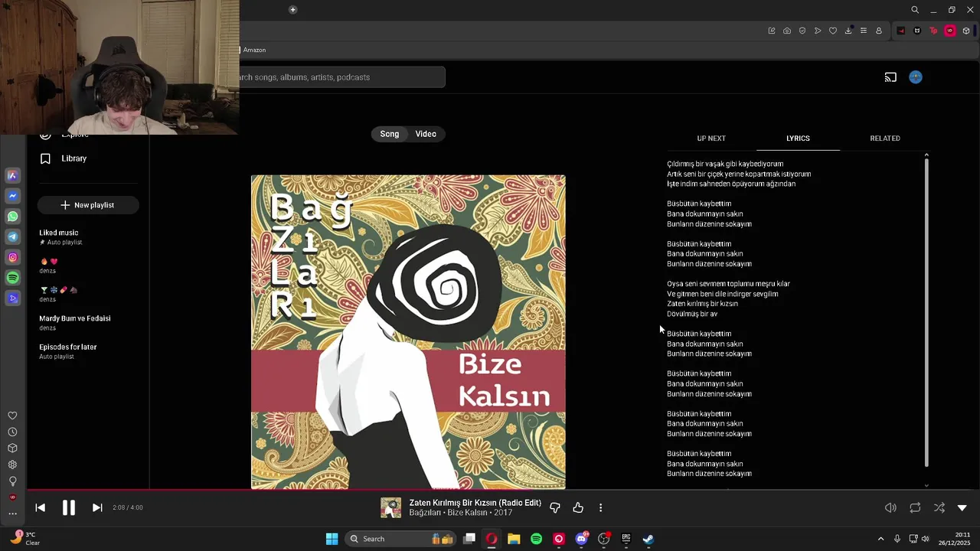Collapse the player page with down arrow

coord(962,507)
